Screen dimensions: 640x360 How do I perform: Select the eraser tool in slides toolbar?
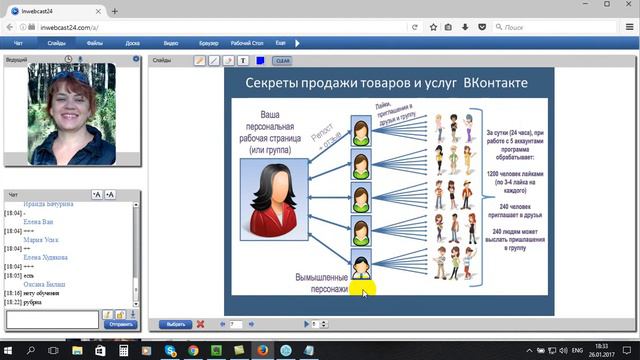point(229,61)
